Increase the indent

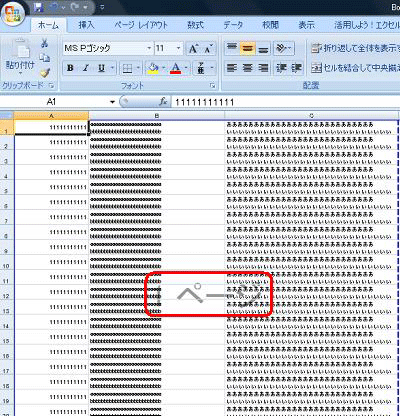tap(296, 68)
